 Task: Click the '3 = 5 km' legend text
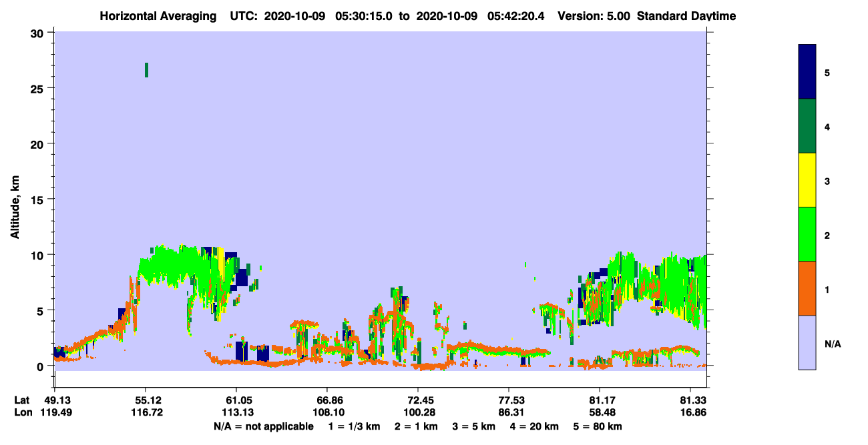(x=473, y=426)
